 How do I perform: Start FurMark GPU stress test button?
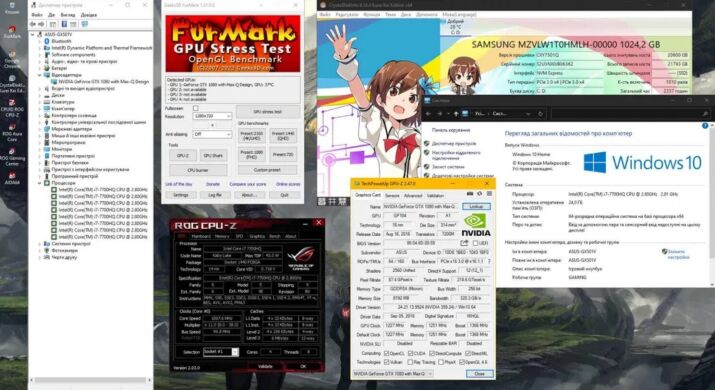pos(268,112)
